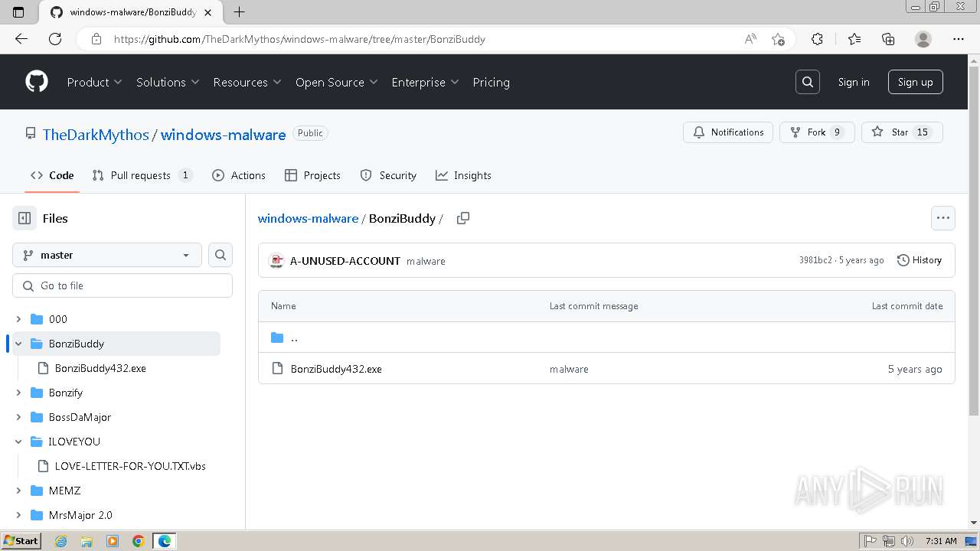
Task: Open the Start menu
Action: [x=21, y=541]
